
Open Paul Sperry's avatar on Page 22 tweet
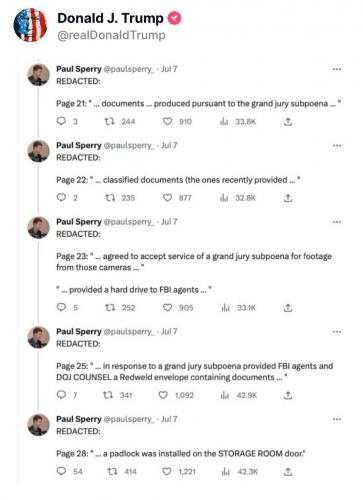point(38,151)
